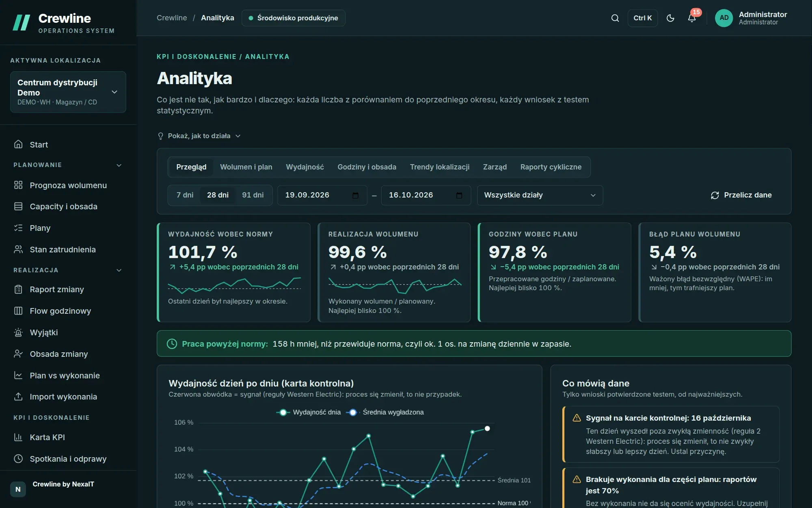
Task: Open Raport zmiany clipboard icon
Action: coord(18,289)
